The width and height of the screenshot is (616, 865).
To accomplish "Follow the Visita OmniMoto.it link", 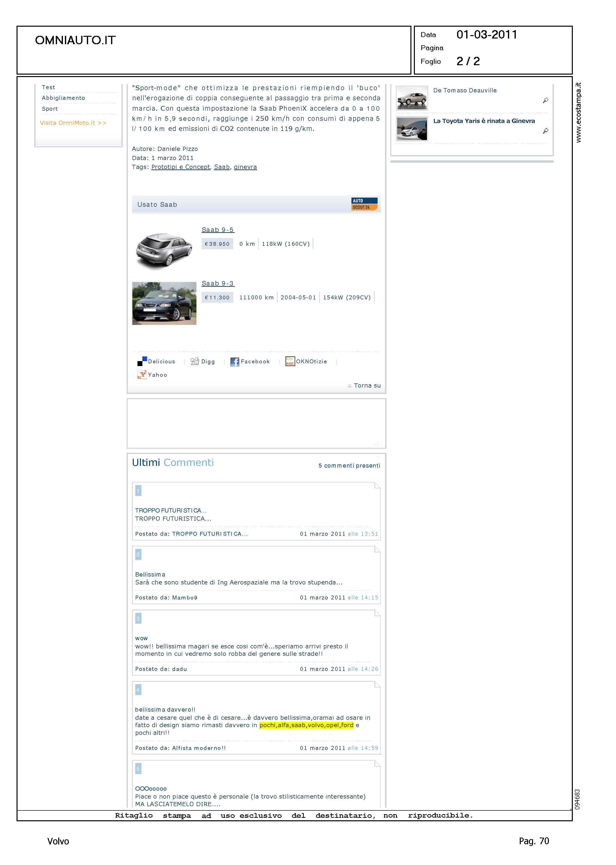I will (x=73, y=123).
